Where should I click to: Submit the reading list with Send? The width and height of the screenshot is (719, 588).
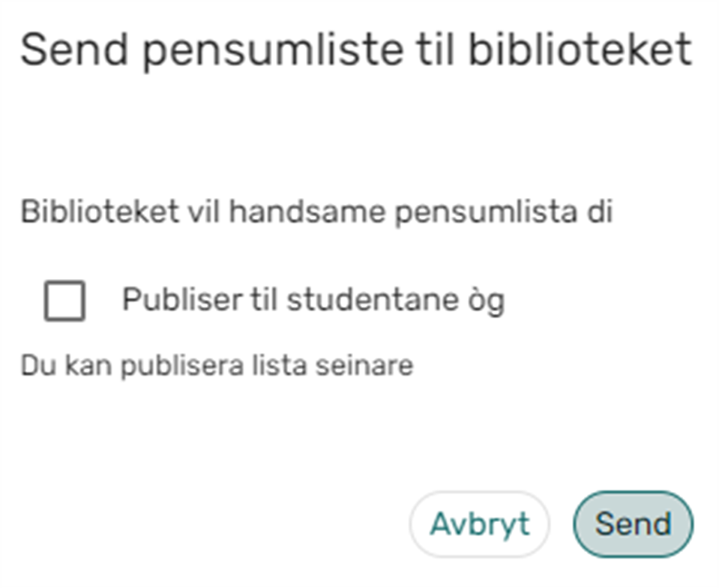coord(633,524)
